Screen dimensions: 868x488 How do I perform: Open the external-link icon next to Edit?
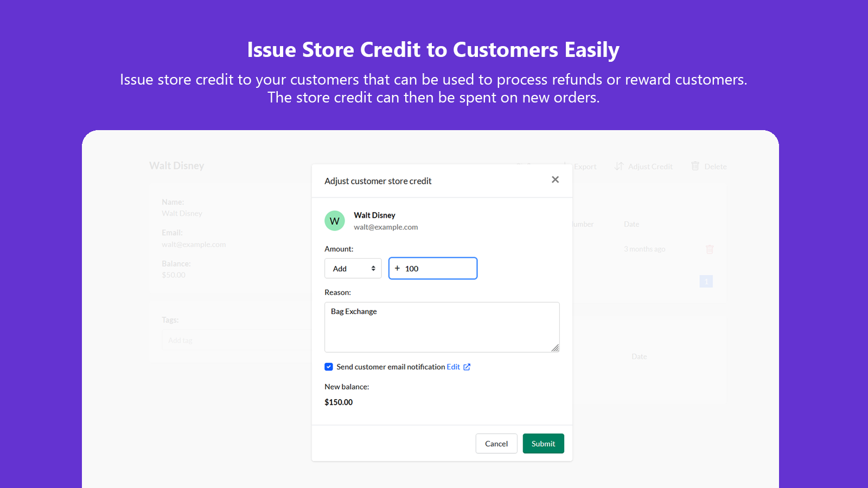click(468, 367)
